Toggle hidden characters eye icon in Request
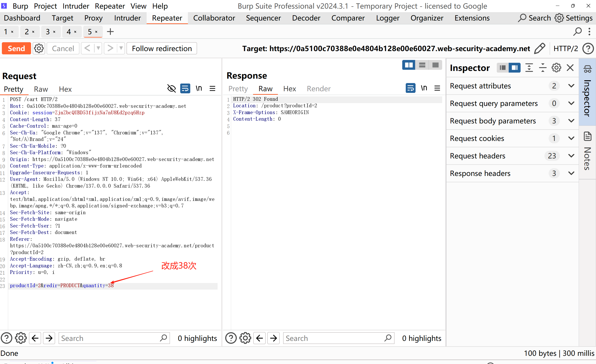The width and height of the screenshot is (596, 364). click(x=172, y=88)
